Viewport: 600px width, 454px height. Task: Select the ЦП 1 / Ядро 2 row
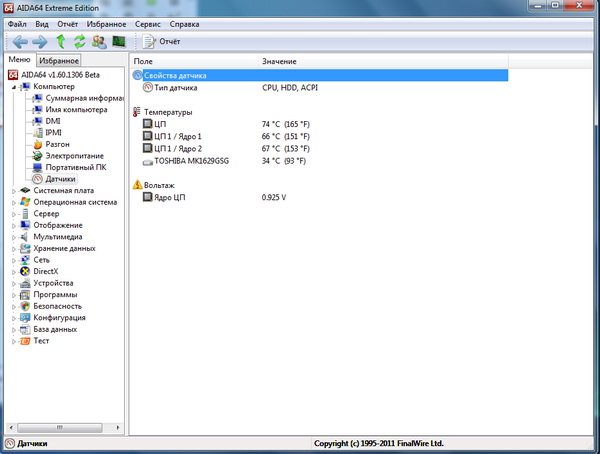pos(320,149)
